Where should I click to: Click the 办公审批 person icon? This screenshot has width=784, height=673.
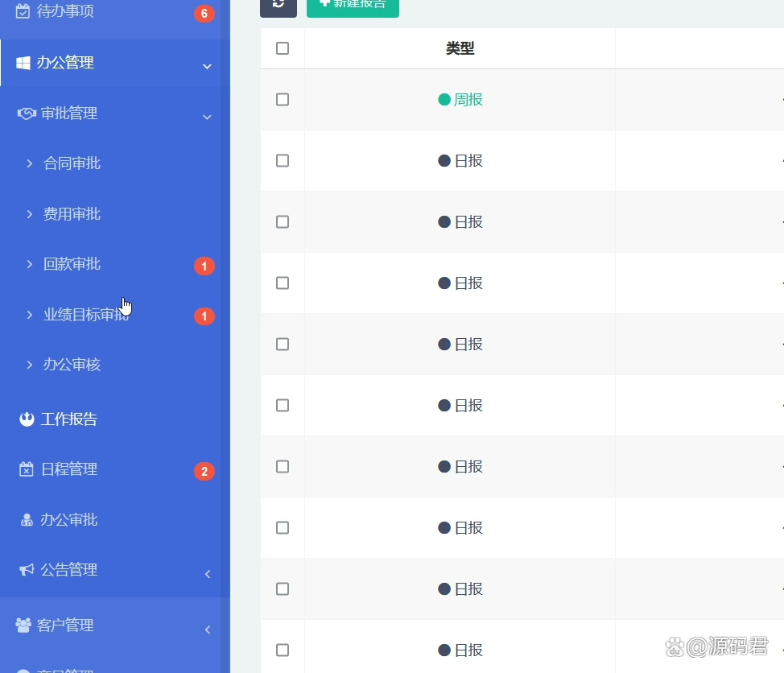27,520
